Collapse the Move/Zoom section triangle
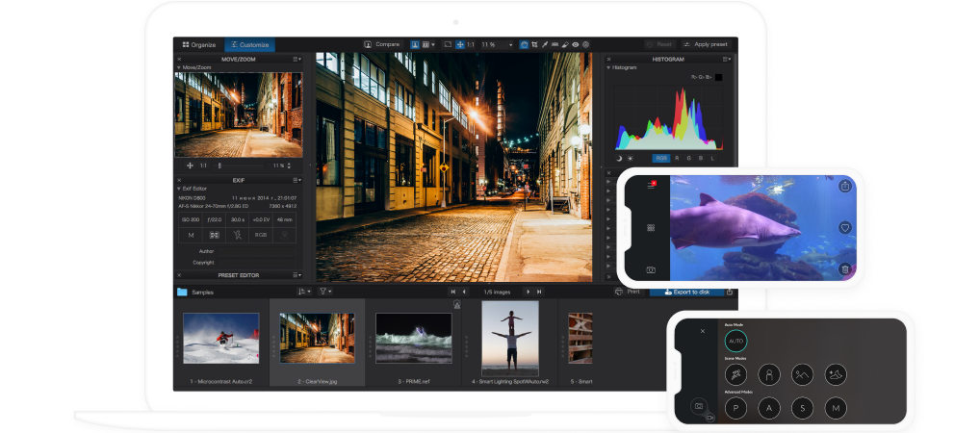Screen dimensions: 980x433 [x=179, y=67]
